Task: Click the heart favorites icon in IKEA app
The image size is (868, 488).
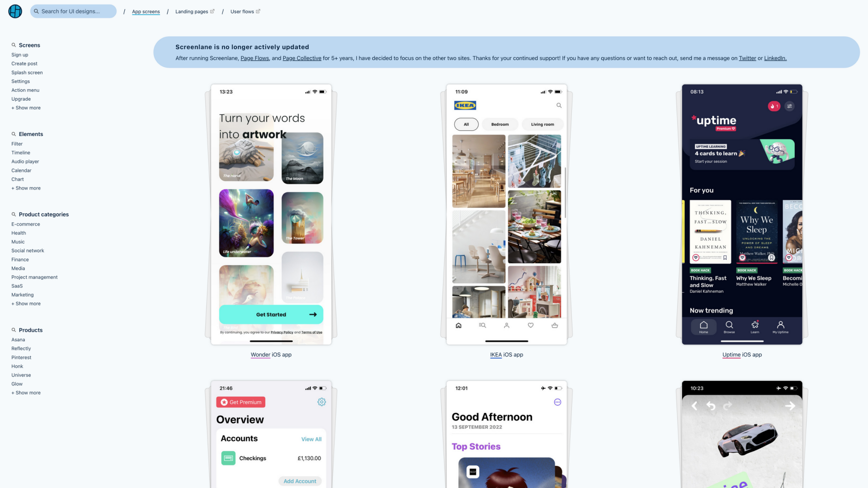Action: tap(530, 325)
